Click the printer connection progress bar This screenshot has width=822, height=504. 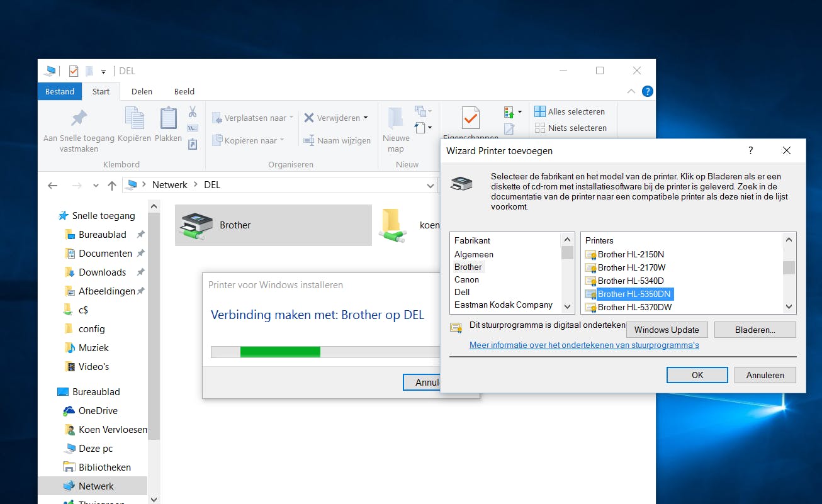(325, 351)
